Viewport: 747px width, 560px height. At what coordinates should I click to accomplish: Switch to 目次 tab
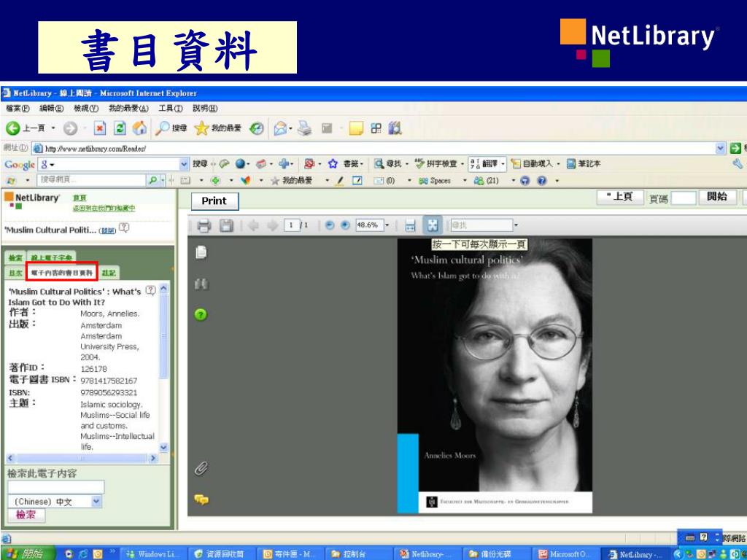[x=15, y=273]
